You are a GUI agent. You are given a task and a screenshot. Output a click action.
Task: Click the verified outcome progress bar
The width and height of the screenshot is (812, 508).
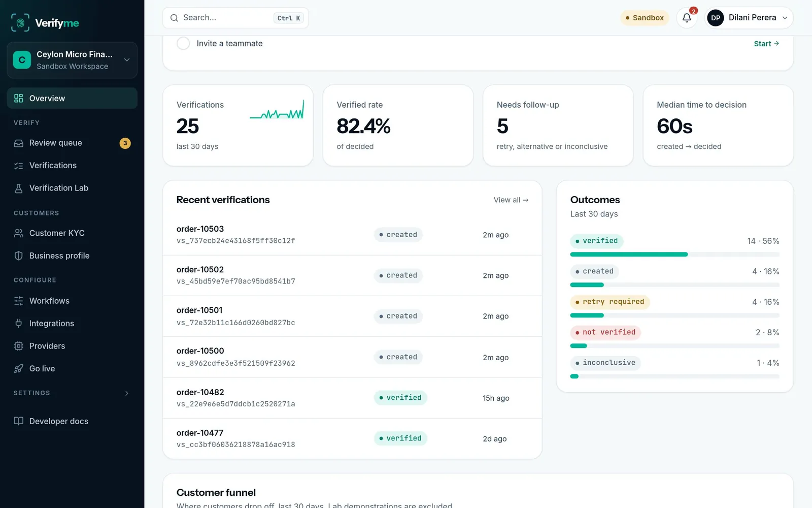pyautogui.click(x=675, y=255)
